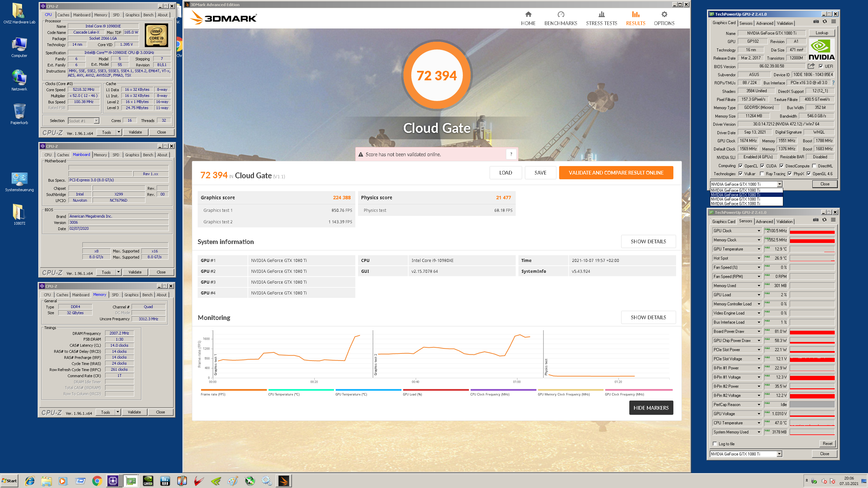Click the camera screenshot icon in GPU-Z Sensors window
Viewport: 868px width, 488px height.
[816, 220]
